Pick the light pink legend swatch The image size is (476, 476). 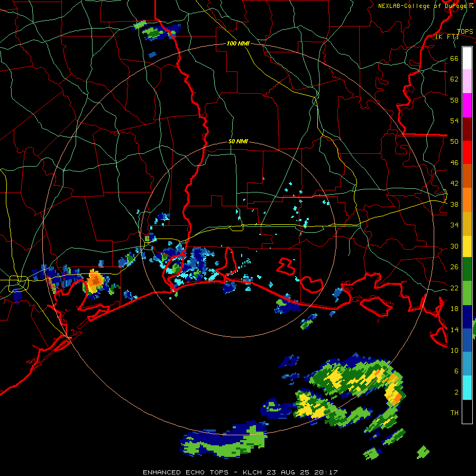coord(467,81)
